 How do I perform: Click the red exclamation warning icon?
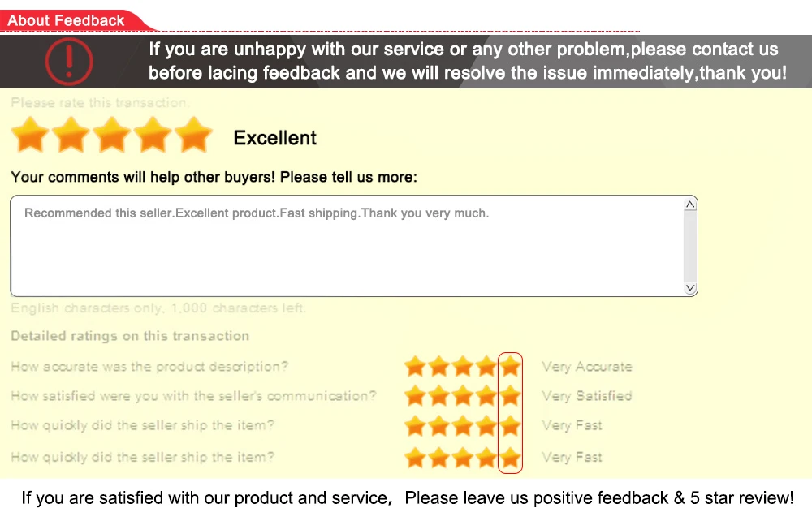[69, 61]
